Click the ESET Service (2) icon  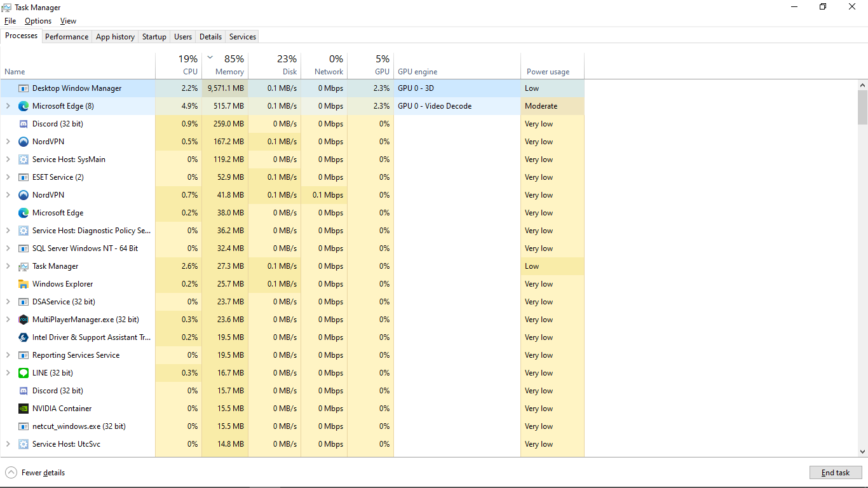(24, 177)
